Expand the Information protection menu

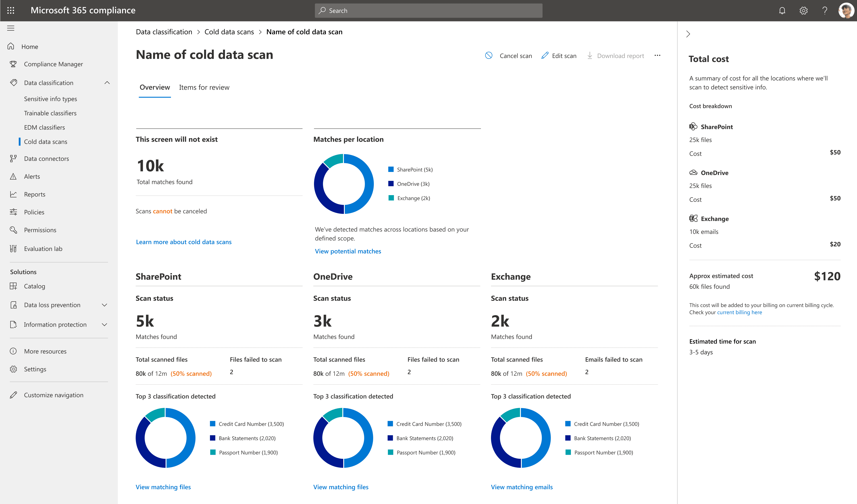click(x=105, y=324)
